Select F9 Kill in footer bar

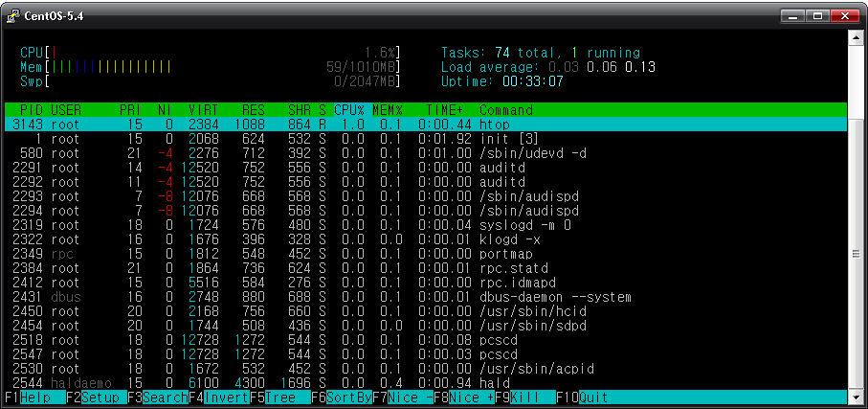(524, 398)
